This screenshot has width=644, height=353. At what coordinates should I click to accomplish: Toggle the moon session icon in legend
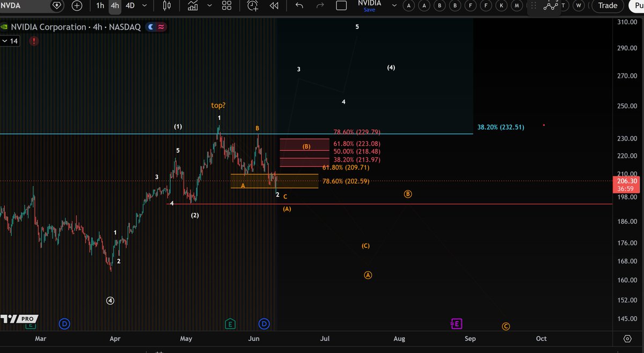coord(151,27)
